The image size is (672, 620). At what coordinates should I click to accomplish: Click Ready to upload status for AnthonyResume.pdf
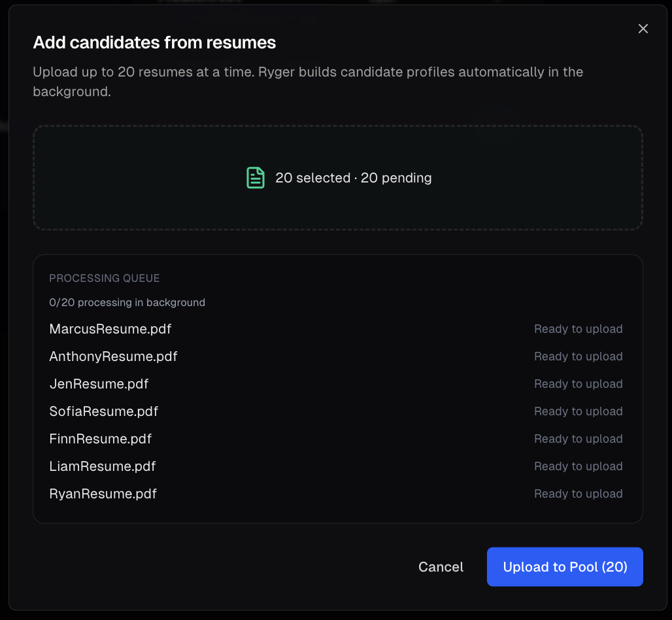[578, 356]
